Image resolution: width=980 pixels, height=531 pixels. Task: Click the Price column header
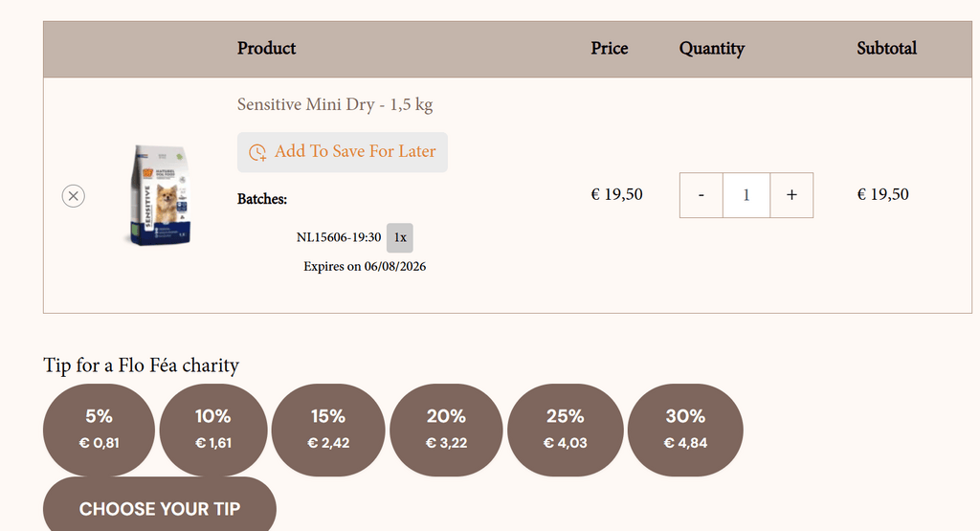[610, 49]
